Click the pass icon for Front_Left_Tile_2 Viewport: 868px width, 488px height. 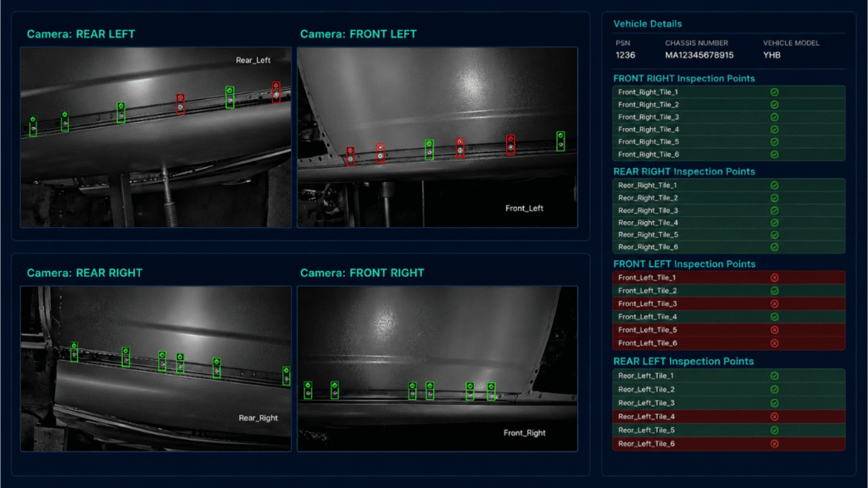tap(775, 291)
